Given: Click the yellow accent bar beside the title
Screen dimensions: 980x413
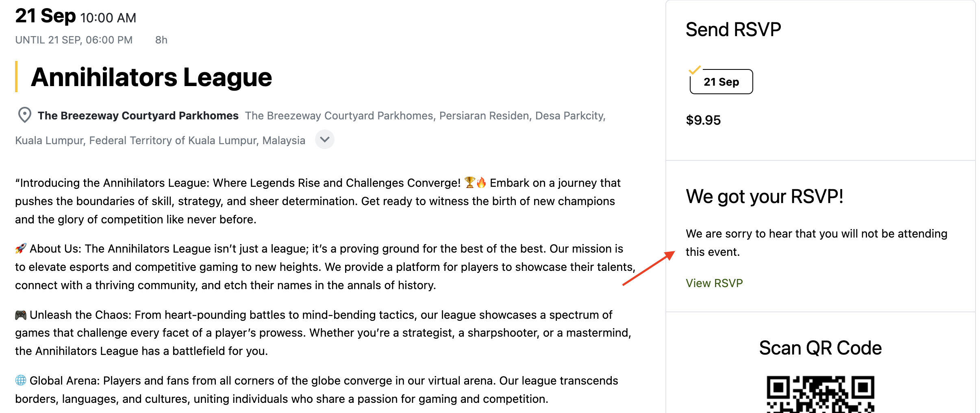Looking at the screenshot, I should coord(16,76).
